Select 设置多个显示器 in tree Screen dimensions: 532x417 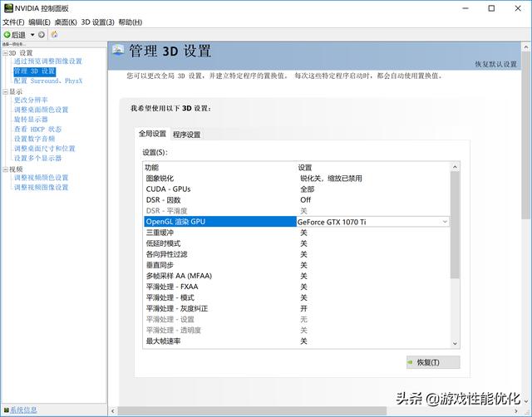37,159
